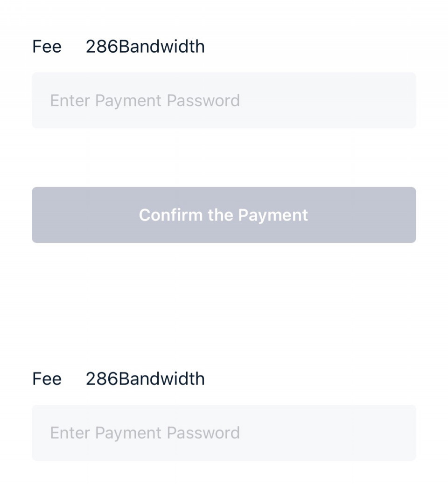Select the lower Fee label
The height and width of the screenshot is (484, 448).
pyautogui.click(x=47, y=379)
